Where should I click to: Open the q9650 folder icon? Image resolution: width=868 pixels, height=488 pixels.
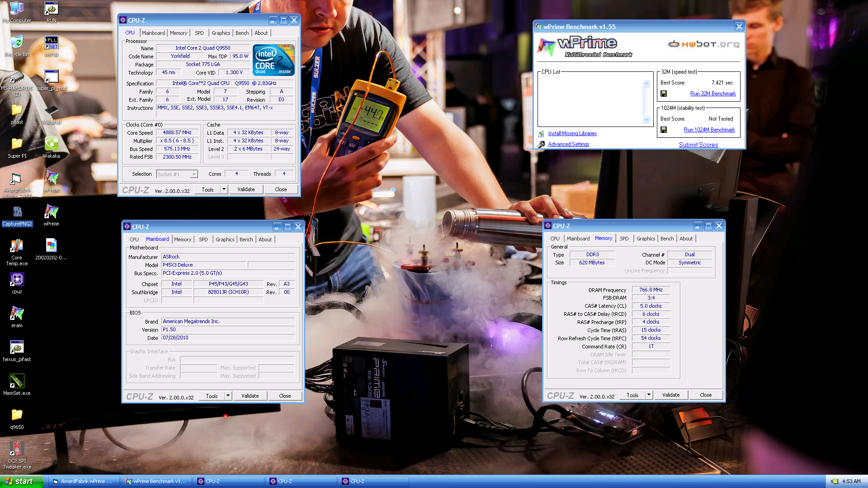click(x=17, y=419)
